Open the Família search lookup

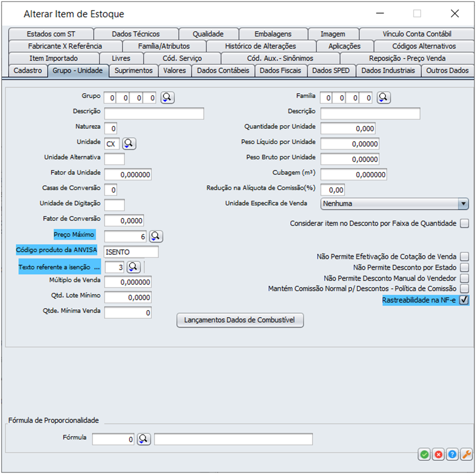tap(384, 97)
